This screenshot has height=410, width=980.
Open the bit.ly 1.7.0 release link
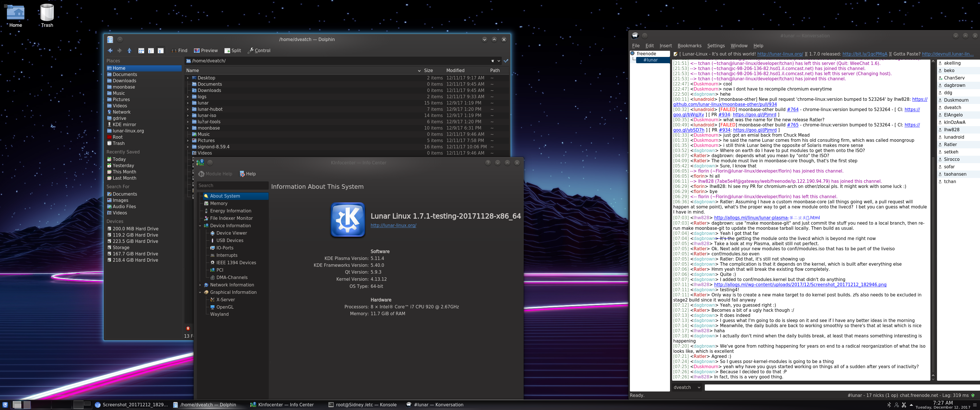tap(865, 54)
